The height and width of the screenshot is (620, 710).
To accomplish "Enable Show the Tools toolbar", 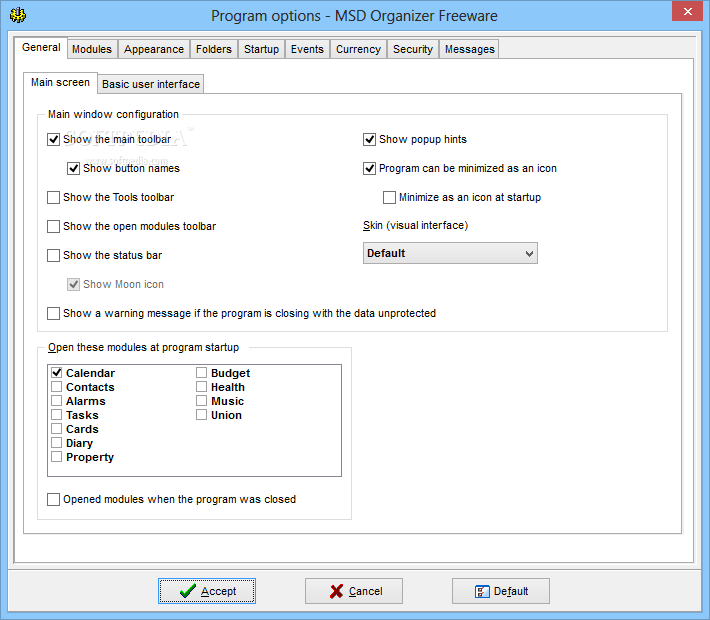I will point(53,197).
